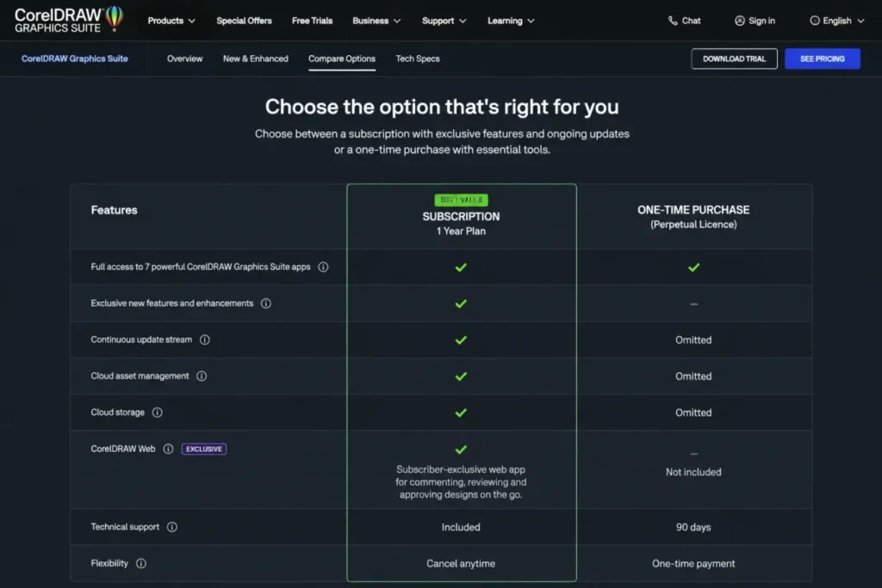Click the Flexibility row label

(x=109, y=563)
